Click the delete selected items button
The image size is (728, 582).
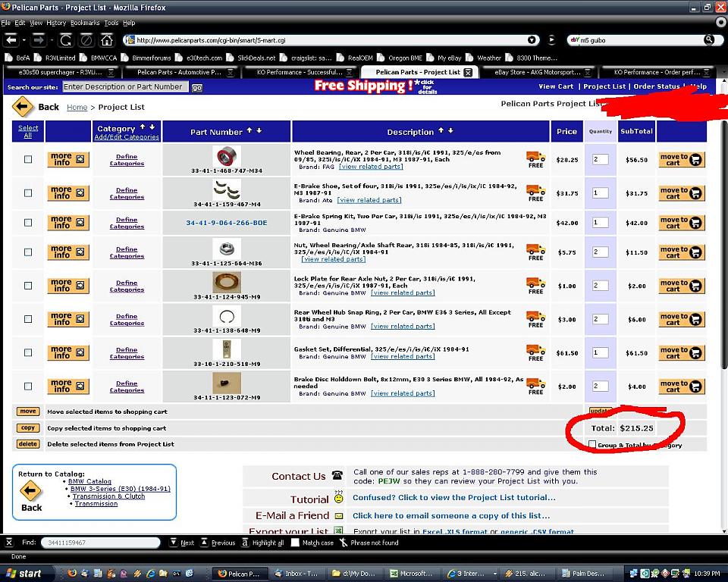coord(27,444)
